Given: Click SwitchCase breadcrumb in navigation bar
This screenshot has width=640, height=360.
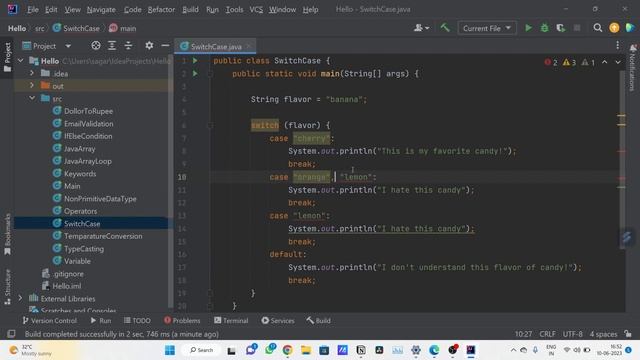Looking at the screenshot, I should [76, 28].
